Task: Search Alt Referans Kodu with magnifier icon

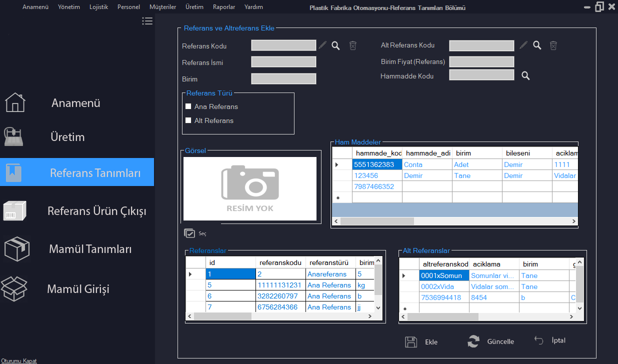Action: click(537, 45)
